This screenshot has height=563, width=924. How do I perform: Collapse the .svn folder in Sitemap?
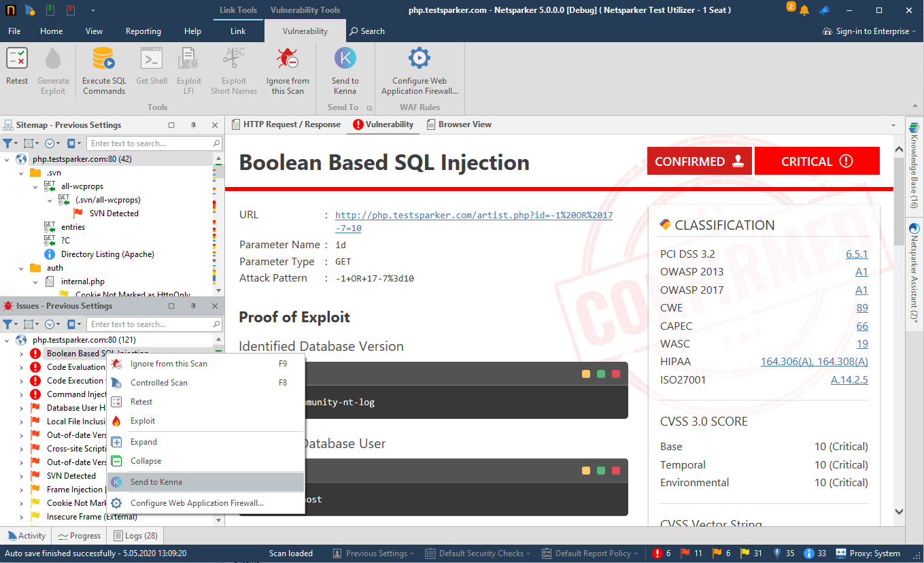pyautogui.click(x=20, y=172)
